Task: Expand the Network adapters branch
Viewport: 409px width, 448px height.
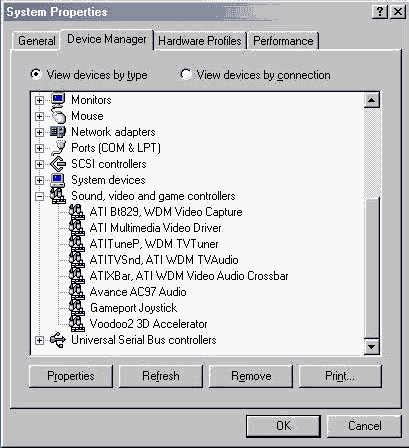Action: pos(39,132)
